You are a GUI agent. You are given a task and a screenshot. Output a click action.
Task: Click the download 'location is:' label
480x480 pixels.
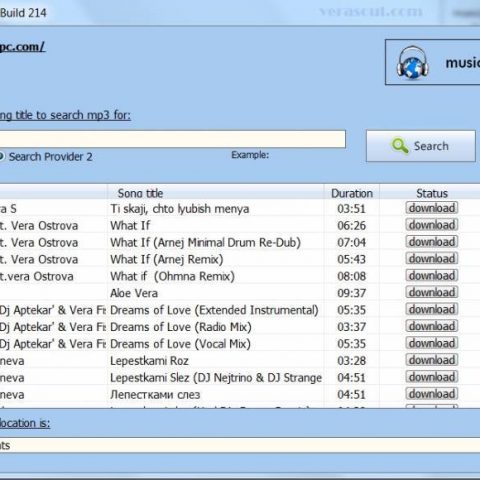[25, 423]
